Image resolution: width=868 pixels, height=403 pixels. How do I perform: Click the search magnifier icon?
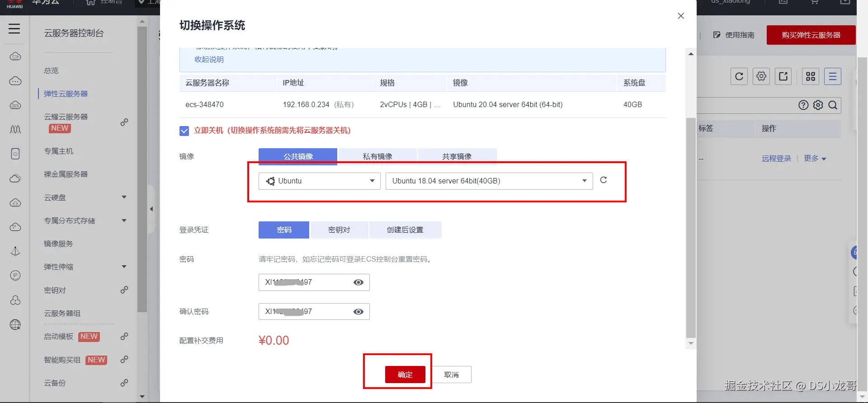[833, 105]
